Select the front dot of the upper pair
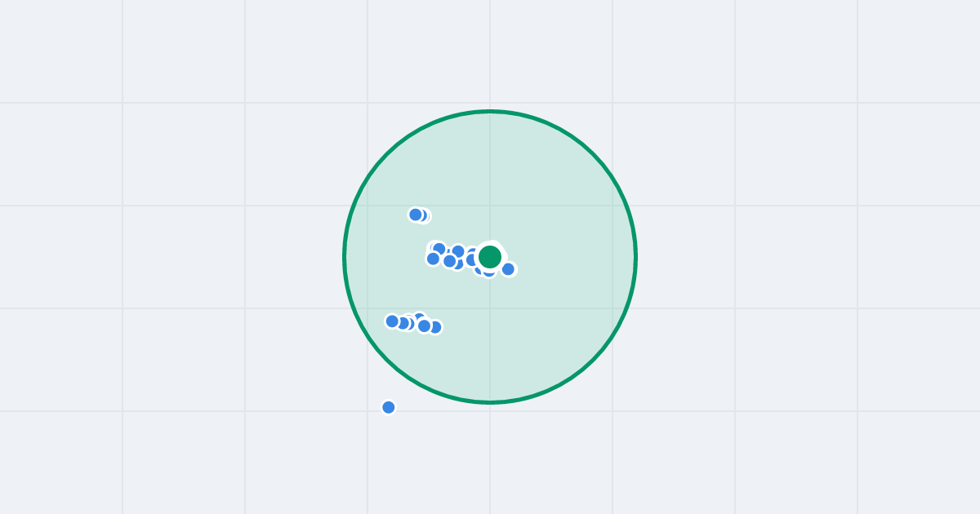The width and height of the screenshot is (980, 514). click(x=416, y=215)
